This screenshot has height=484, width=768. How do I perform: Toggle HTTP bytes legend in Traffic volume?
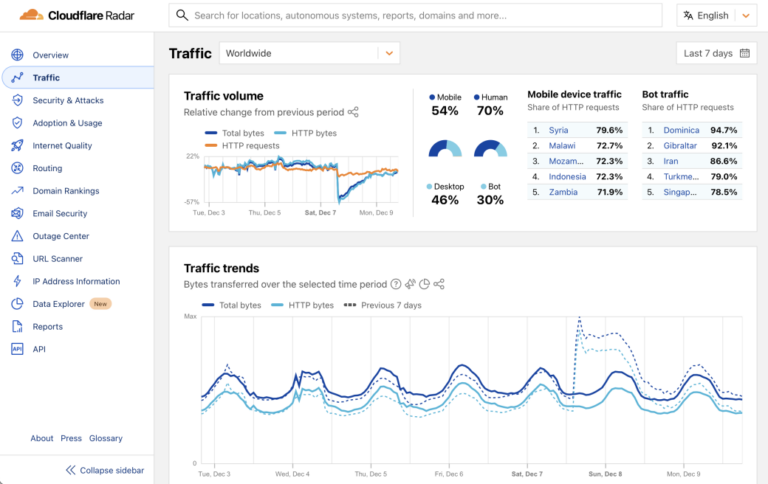pyautogui.click(x=305, y=133)
